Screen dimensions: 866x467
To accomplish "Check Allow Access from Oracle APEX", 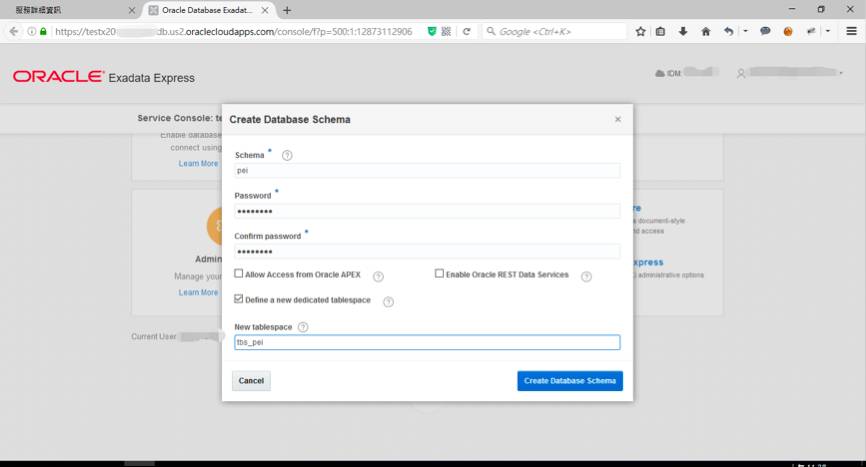I will point(239,274).
